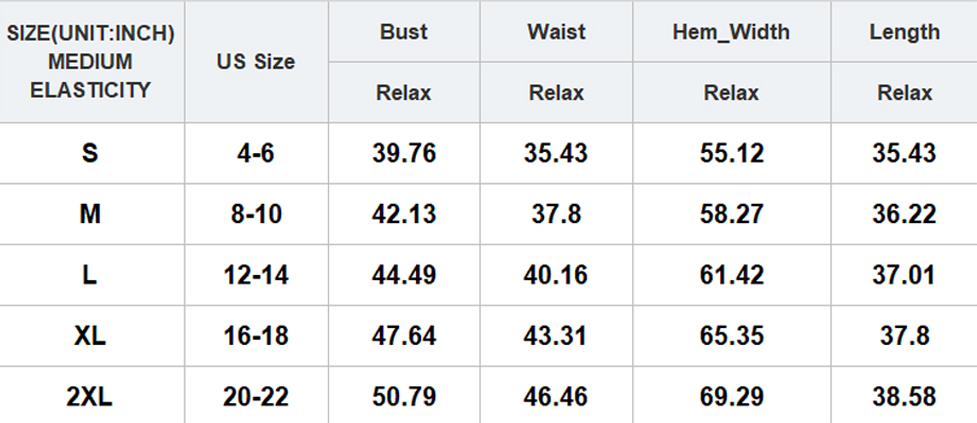Select the 2XL size row label

91,397
